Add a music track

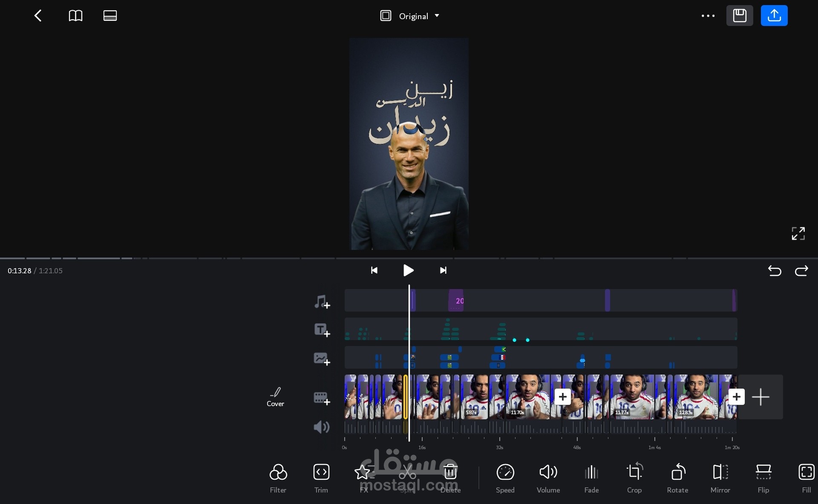point(322,302)
